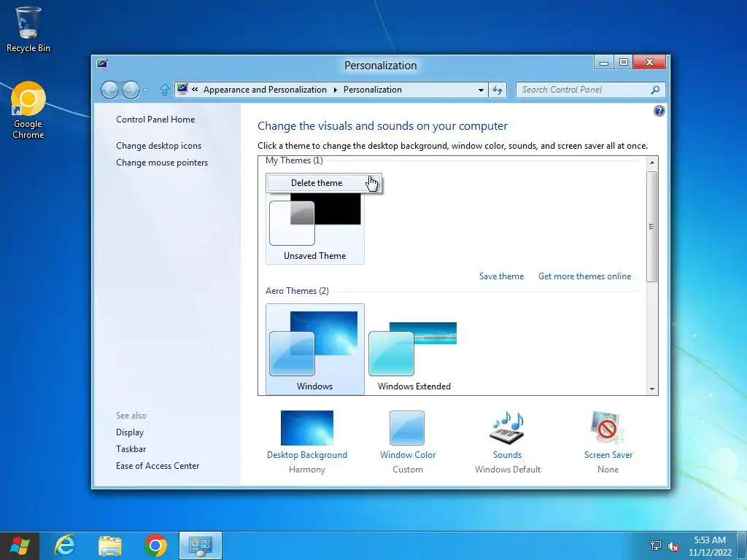This screenshot has height=560, width=747.
Task: Click the address bar Control Panel icon
Action: click(182, 89)
